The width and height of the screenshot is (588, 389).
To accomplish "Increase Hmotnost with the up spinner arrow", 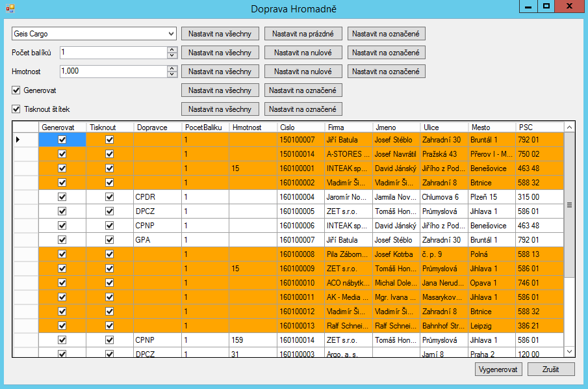I will pyautogui.click(x=172, y=69).
